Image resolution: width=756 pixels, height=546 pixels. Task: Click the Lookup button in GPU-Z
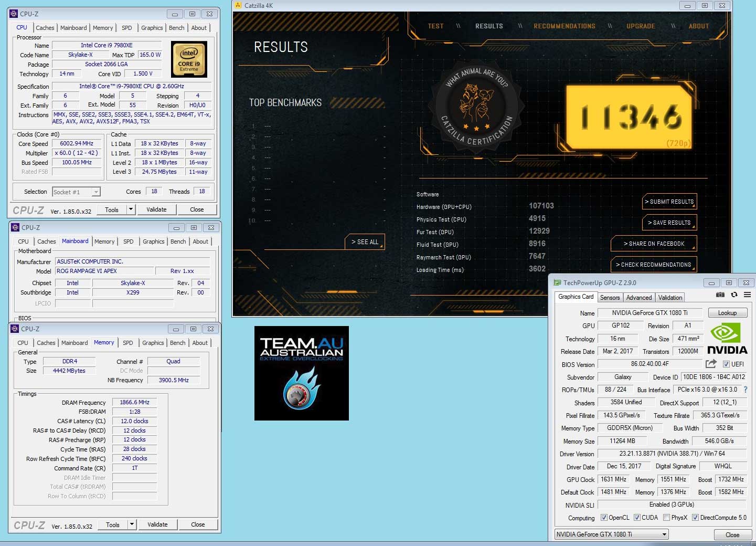coord(727,313)
